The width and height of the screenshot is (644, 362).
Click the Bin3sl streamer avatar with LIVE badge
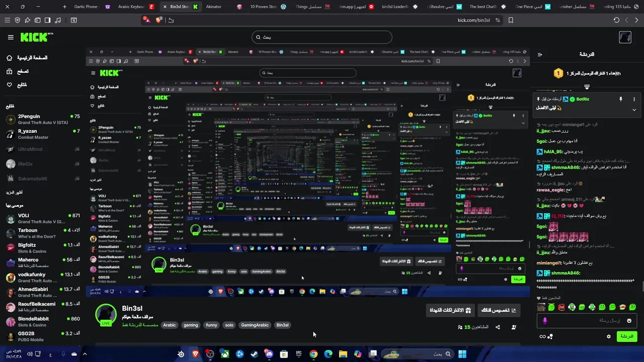point(106,315)
